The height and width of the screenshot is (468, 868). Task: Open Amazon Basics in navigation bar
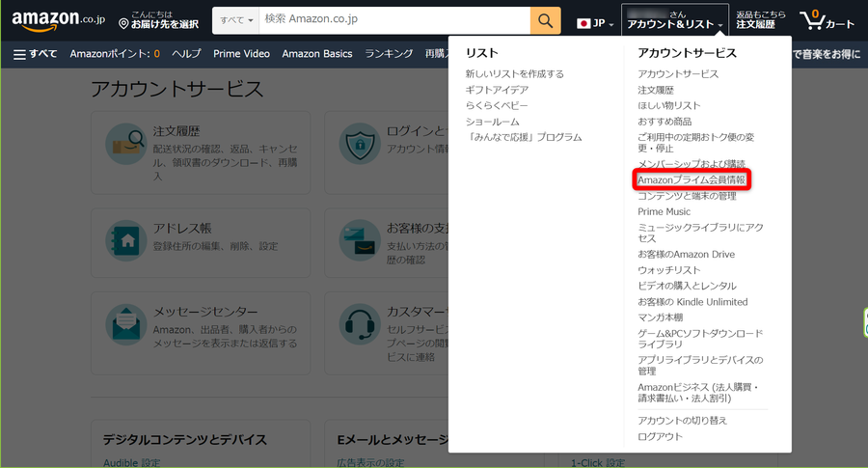click(317, 54)
